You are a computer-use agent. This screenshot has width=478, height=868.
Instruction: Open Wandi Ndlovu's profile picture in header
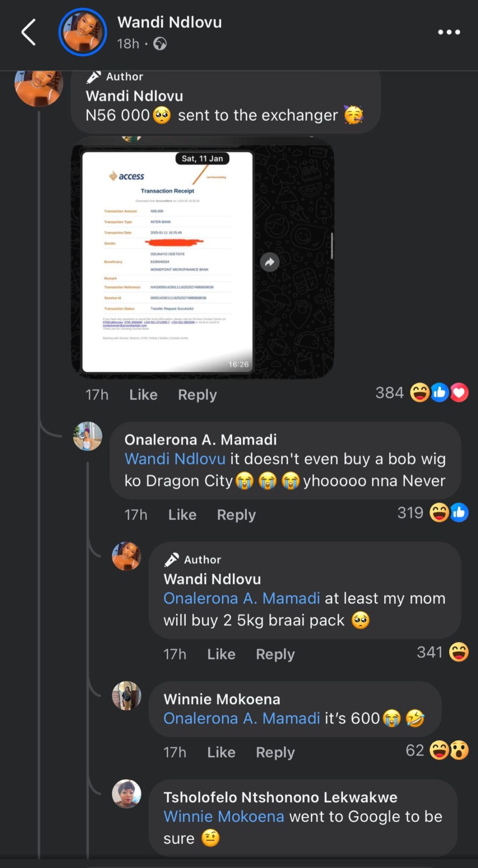(83, 32)
